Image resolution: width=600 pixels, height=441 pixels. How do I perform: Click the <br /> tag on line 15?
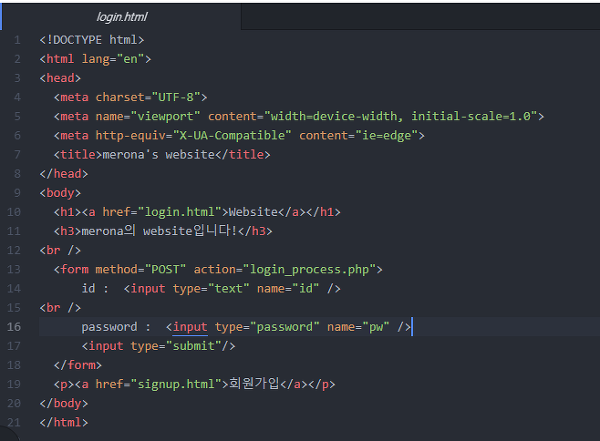click(x=60, y=308)
